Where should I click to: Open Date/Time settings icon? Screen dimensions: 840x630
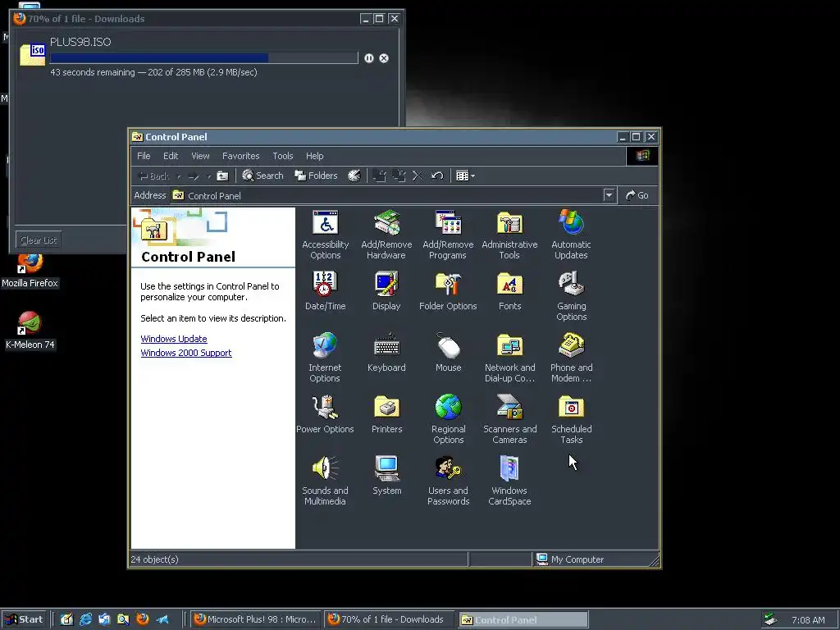point(325,291)
